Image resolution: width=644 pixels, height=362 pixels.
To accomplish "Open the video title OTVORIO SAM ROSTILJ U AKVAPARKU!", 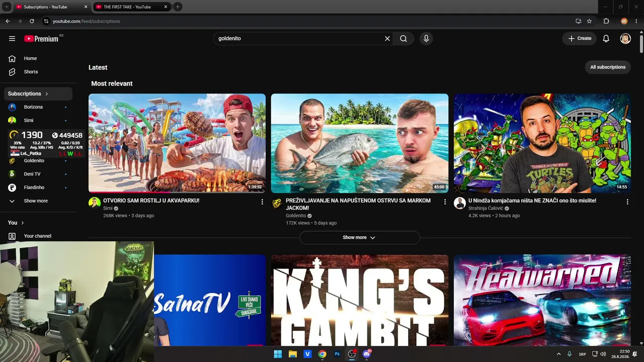I will click(151, 201).
